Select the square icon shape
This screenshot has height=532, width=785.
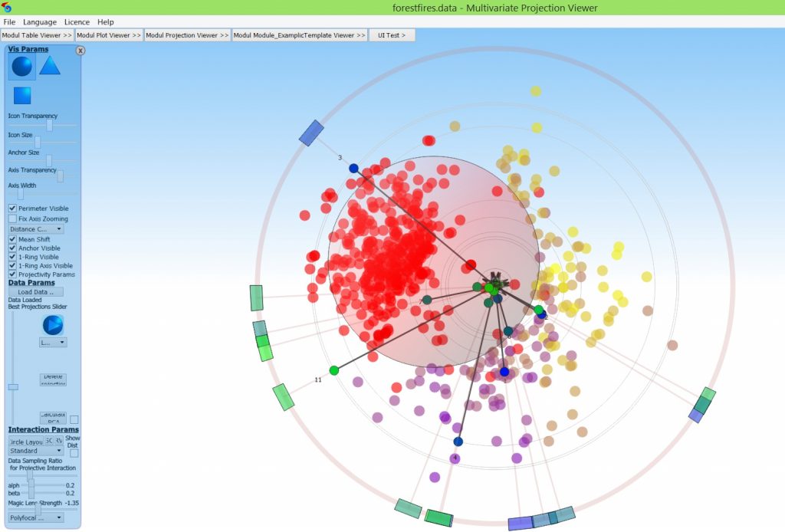(22, 95)
